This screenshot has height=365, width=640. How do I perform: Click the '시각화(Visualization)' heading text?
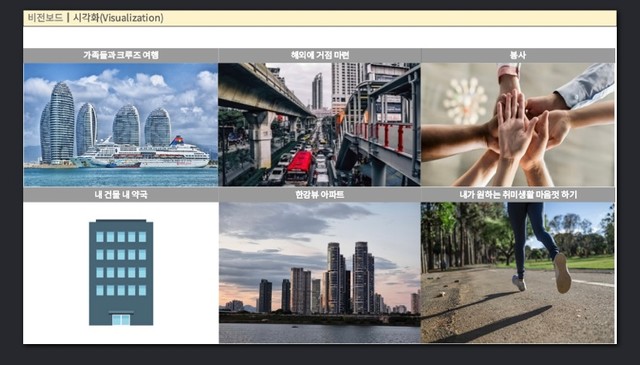coord(118,18)
